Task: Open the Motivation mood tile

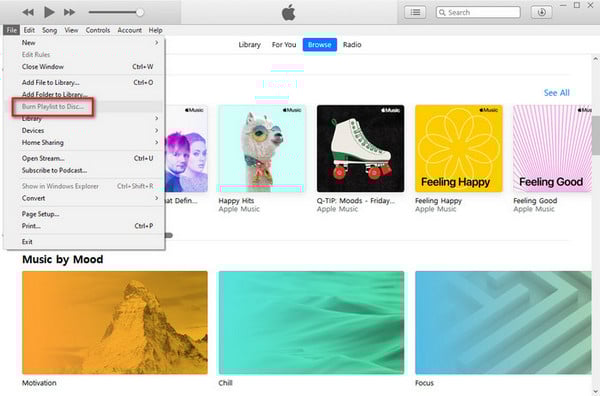Action: (115, 323)
